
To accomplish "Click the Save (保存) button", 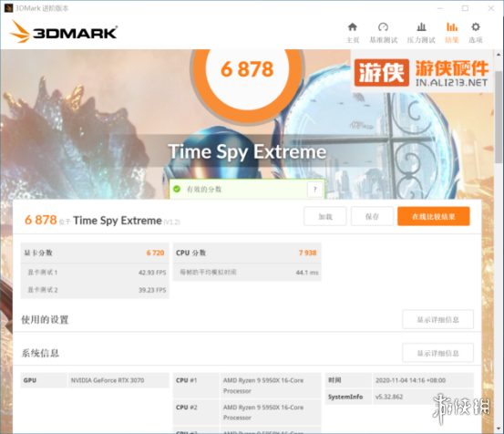I will pyautogui.click(x=372, y=216).
